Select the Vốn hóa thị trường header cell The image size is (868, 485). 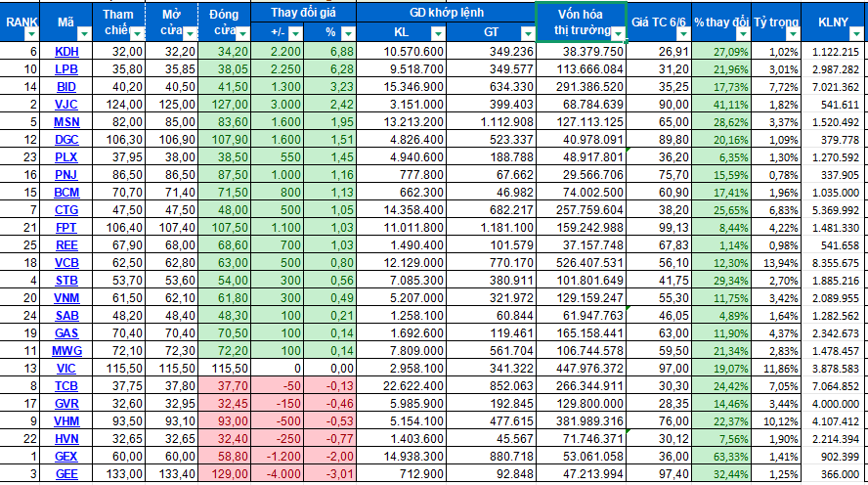pos(582,22)
